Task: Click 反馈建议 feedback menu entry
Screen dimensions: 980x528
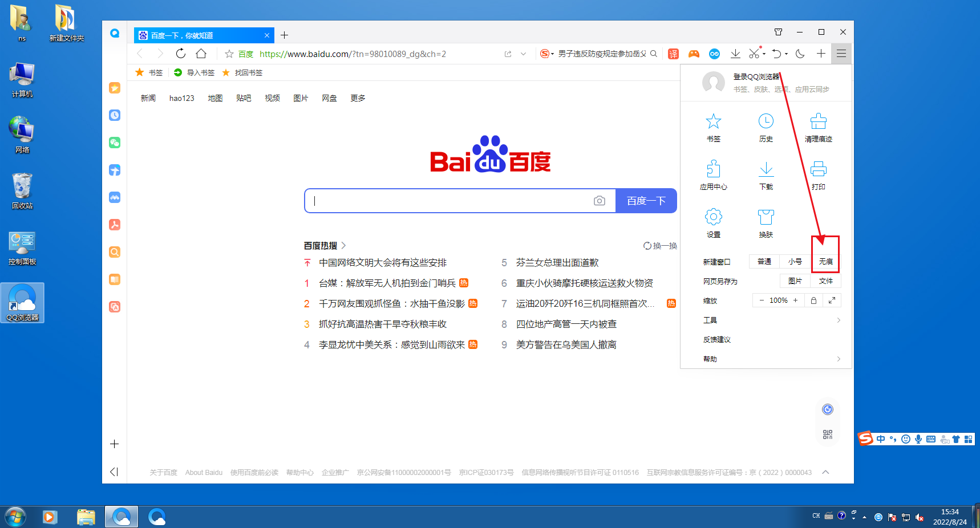Action: click(717, 339)
